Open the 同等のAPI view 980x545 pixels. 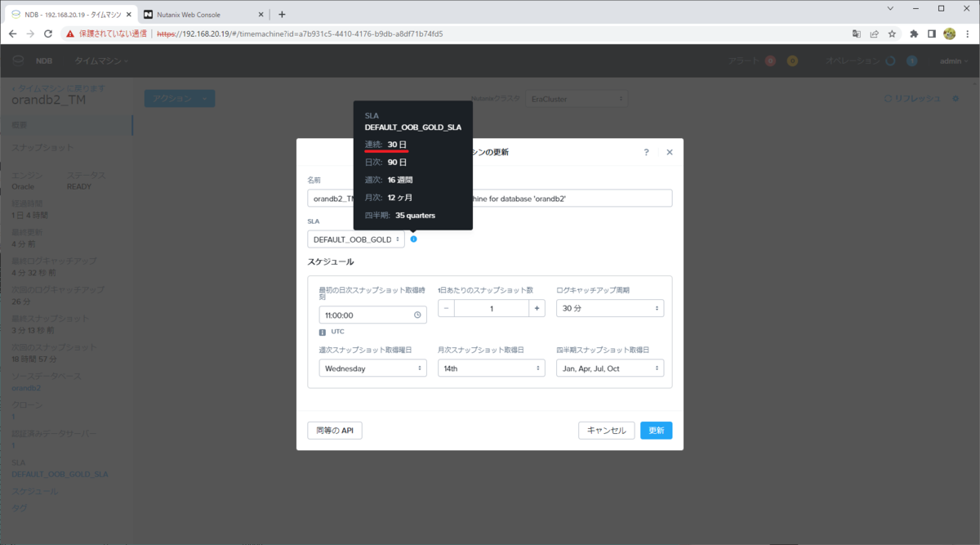point(334,430)
